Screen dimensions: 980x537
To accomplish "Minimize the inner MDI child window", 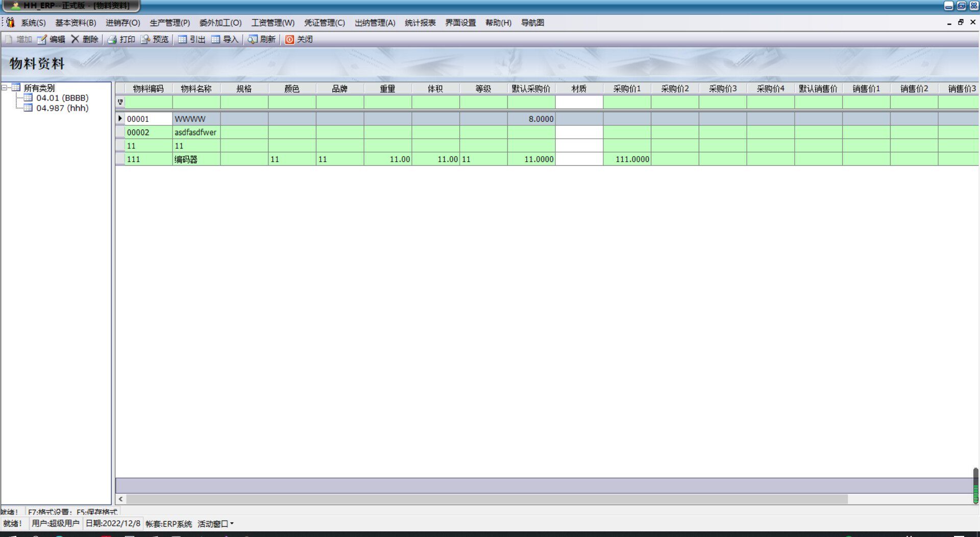I will coord(949,22).
